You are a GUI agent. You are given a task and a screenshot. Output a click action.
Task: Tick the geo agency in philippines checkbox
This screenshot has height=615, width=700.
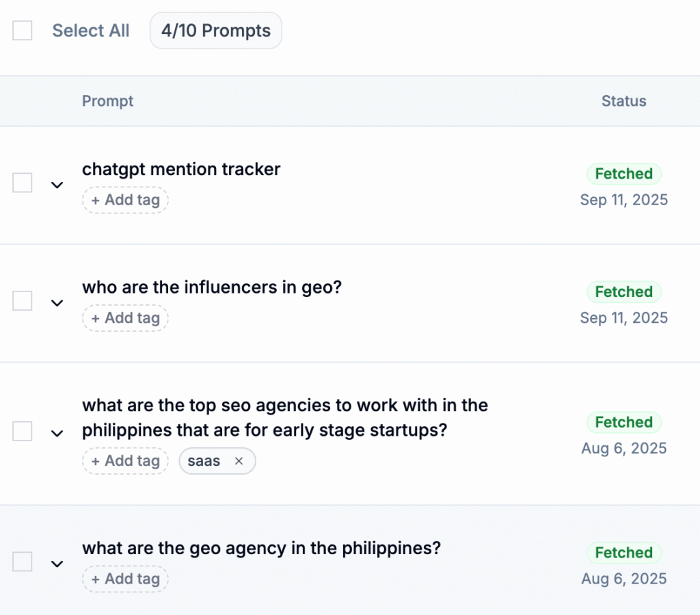[23, 562]
